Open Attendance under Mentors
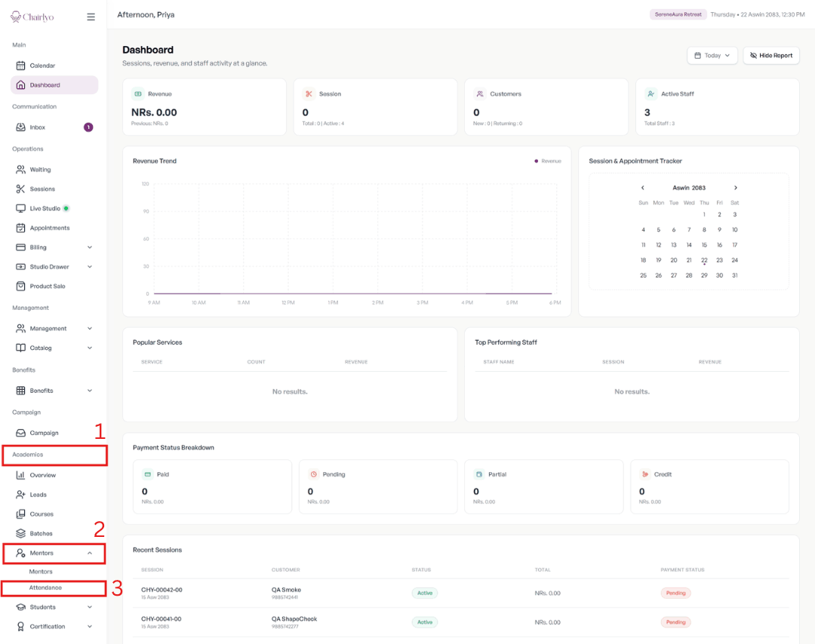Viewport: 815px width, 644px height. [x=45, y=587]
